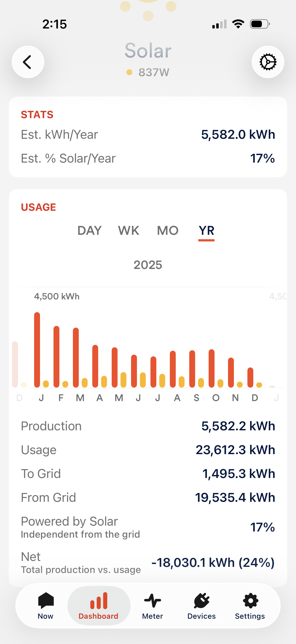This screenshot has width=296, height=644.
Task: Tap the 2025 year label
Action: [x=148, y=265]
